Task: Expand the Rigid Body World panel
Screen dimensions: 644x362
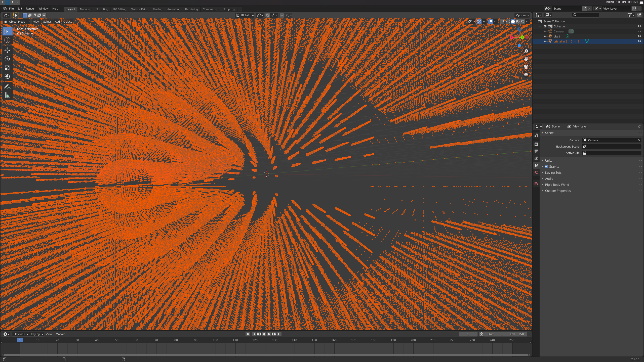Action: coord(557,185)
